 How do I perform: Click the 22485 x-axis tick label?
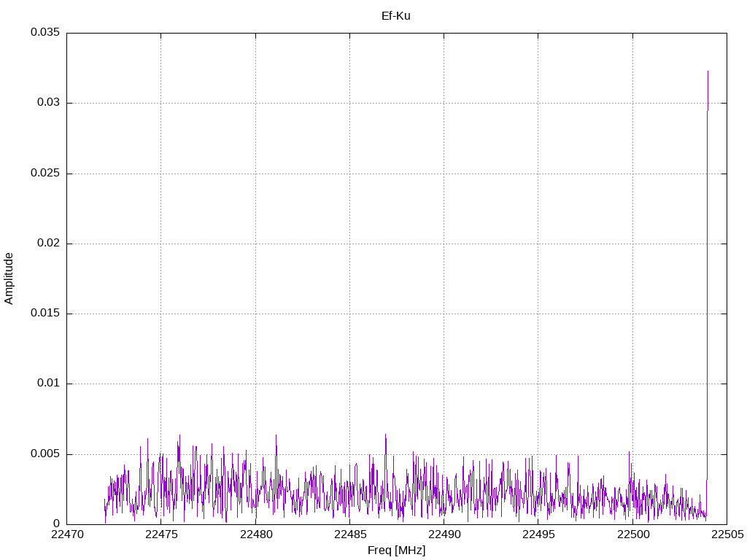(350, 534)
